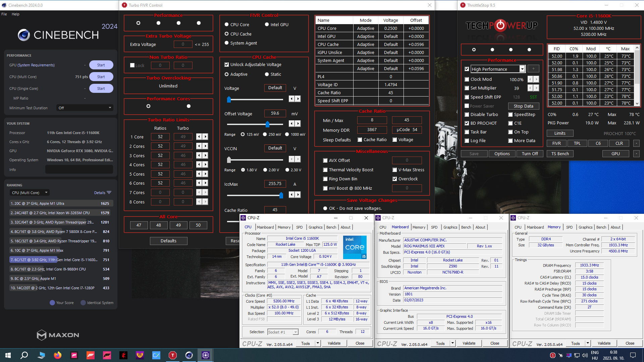Click the TS Bench button in ThrottleStop

[560, 154]
